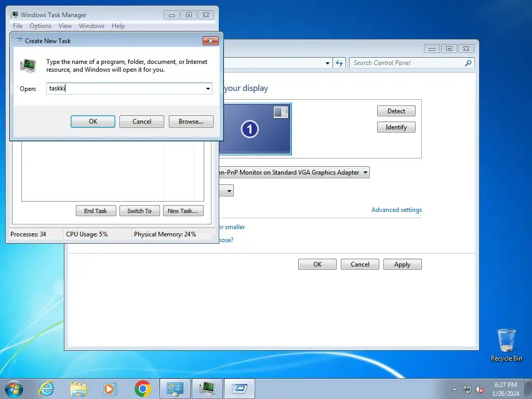Image resolution: width=532 pixels, height=399 pixels.
Task: Open the View menu in Task Manager
Action: pos(65,26)
